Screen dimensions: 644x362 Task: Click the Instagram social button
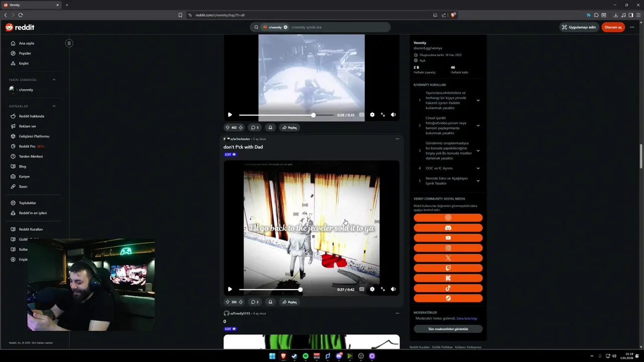tap(448, 248)
